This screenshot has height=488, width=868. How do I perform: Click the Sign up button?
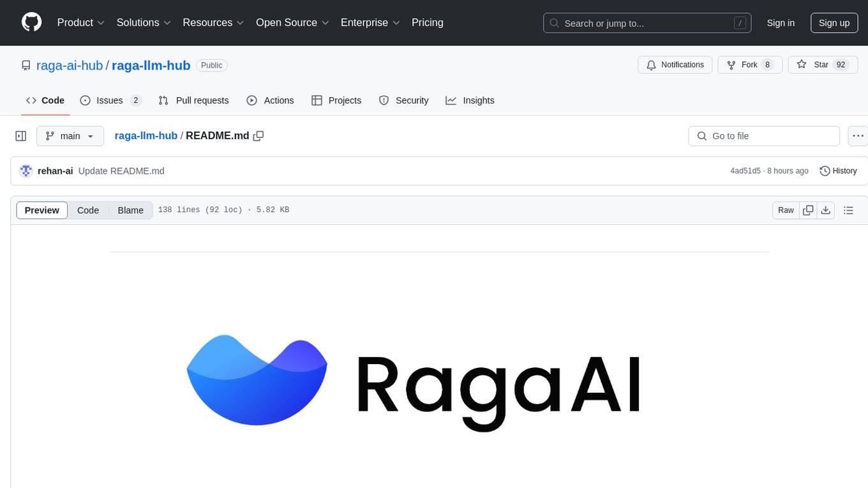pyautogui.click(x=834, y=23)
